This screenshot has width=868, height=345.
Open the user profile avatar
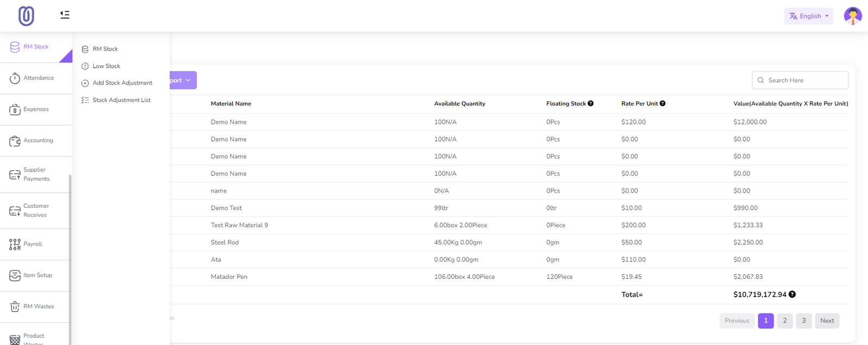coord(852,16)
